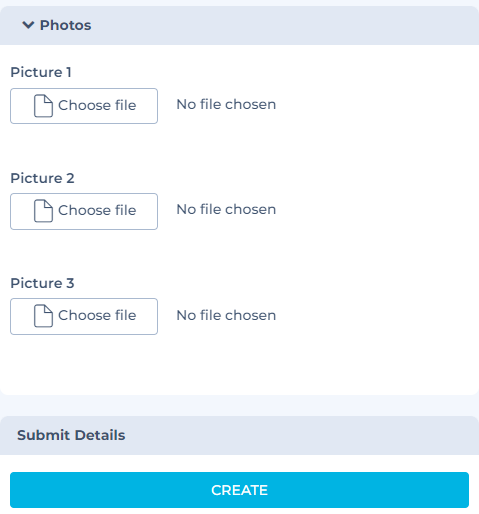Click the Picture 2 field label
The image size is (479, 514).
coord(42,178)
